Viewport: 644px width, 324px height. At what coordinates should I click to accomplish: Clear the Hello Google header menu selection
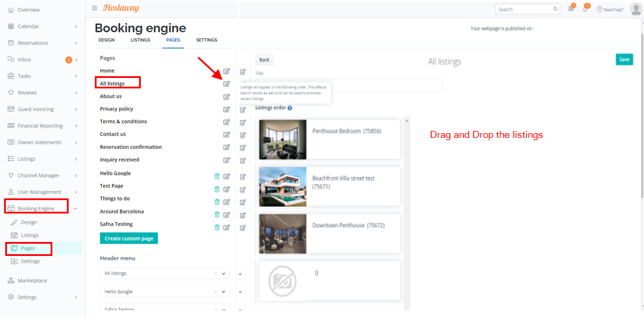[215, 291]
